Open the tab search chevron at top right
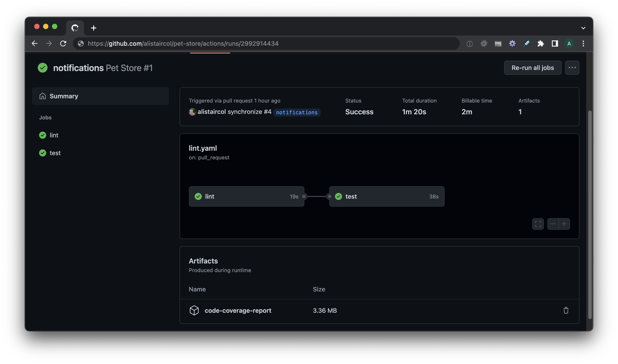 point(583,28)
